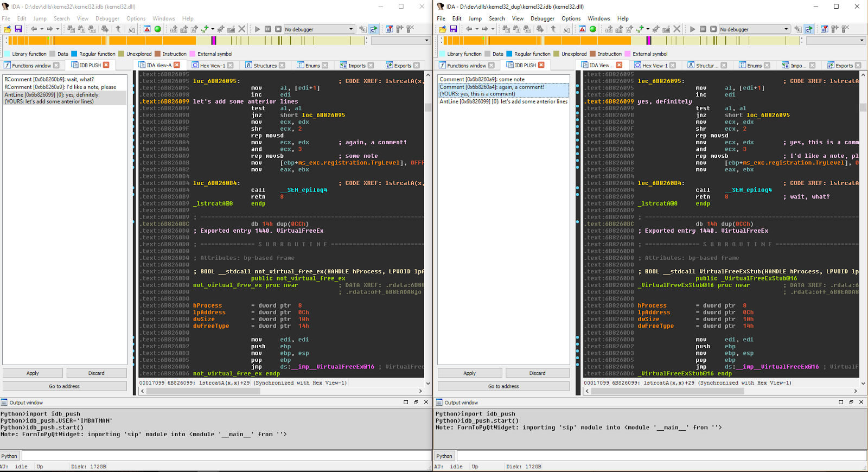Switch to Enums tab in right IDA

click(754, 66)
